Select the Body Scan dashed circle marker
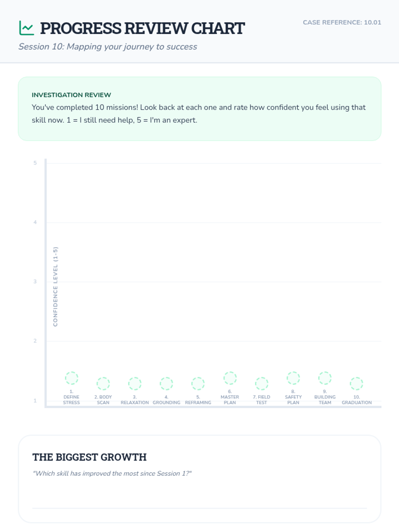The width and height of the screenshot is (399, 532). point(103,383)
